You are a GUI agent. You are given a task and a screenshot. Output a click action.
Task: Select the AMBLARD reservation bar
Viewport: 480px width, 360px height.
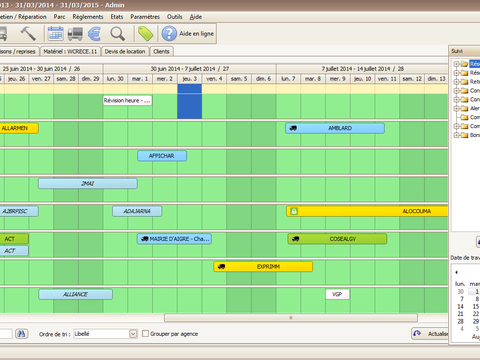(x=335, y=128)
